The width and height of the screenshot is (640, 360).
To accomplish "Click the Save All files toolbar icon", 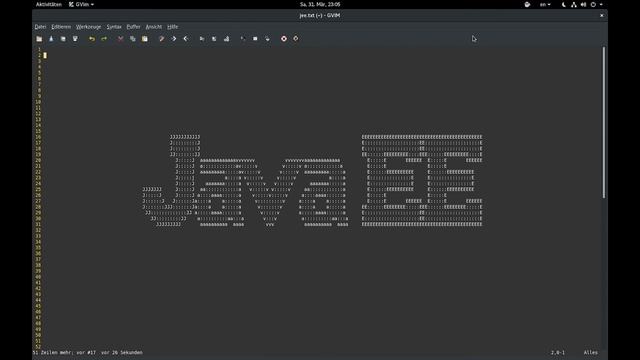I will (x=63, y=39).
